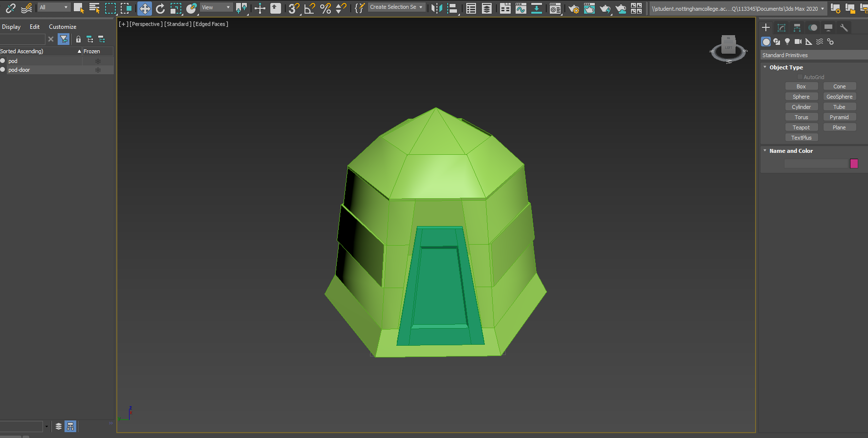Open the View coordinate system dropdown

(216, 7)
